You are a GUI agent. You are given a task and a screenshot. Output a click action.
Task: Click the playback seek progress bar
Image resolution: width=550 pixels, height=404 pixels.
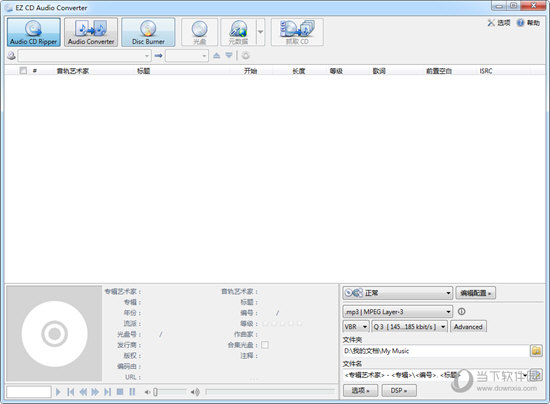[270, 391]
